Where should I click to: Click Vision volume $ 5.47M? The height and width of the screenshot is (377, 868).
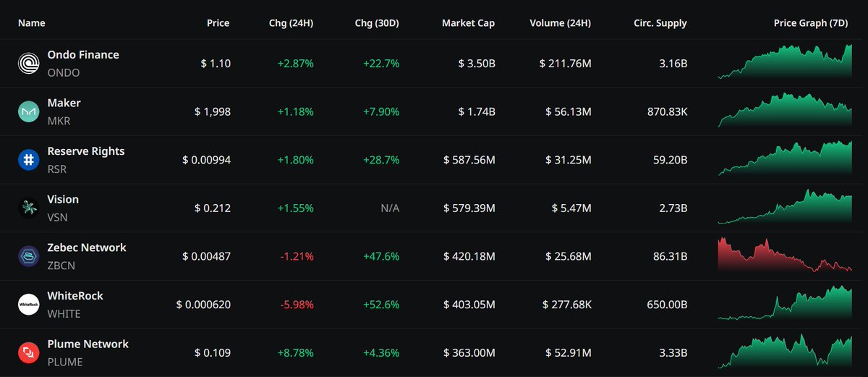pyautogui.click(x=571, y=208)
